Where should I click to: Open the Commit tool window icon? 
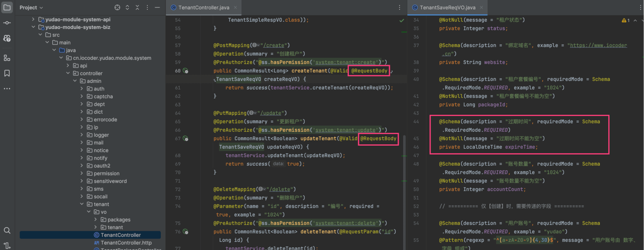7,23
